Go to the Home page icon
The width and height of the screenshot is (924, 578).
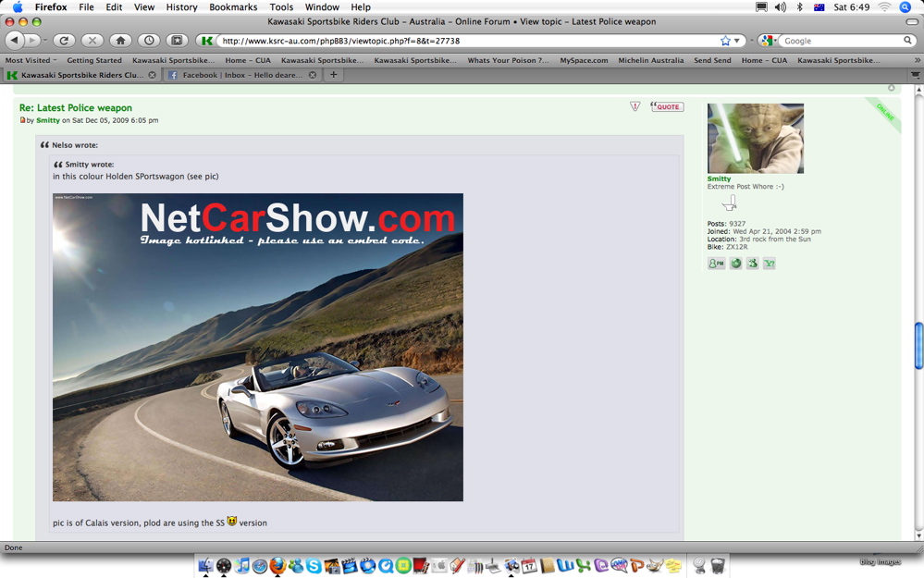(120, 41)
